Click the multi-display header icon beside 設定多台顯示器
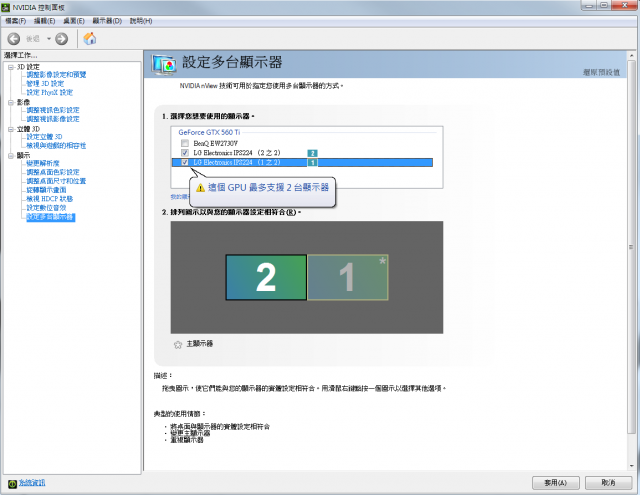640x495 pixels. [164, 64]
